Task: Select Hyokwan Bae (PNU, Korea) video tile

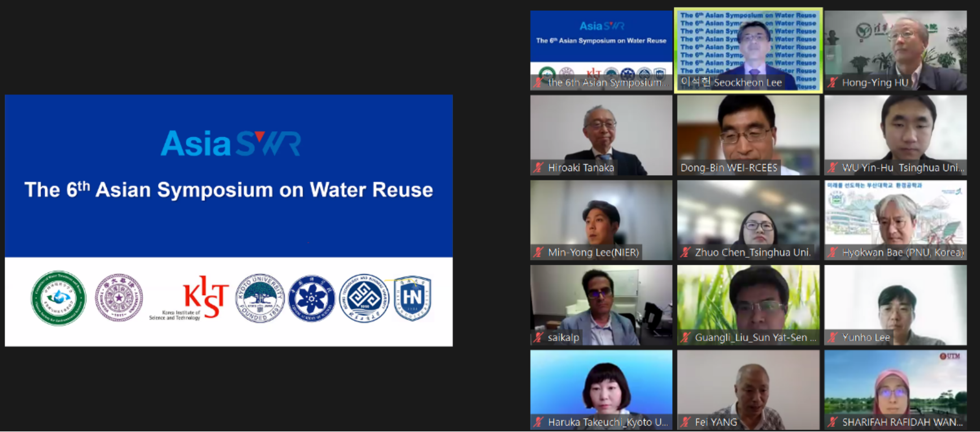Action: point(895,219)
